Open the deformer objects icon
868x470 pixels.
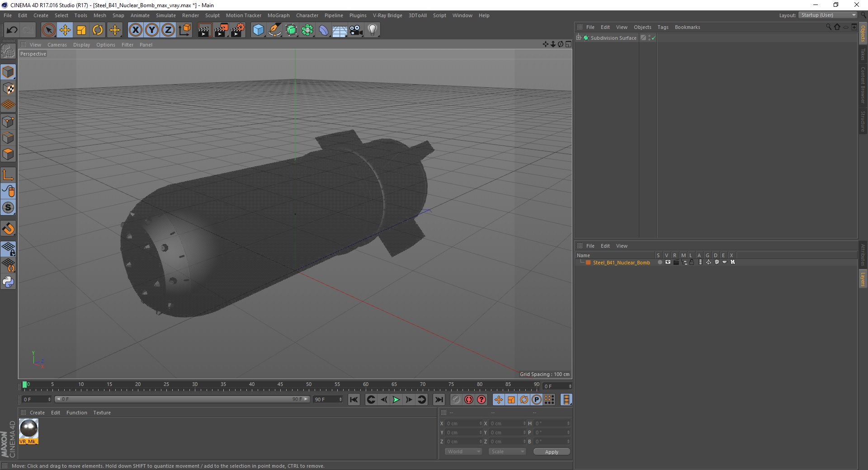(x=324, y=30)
